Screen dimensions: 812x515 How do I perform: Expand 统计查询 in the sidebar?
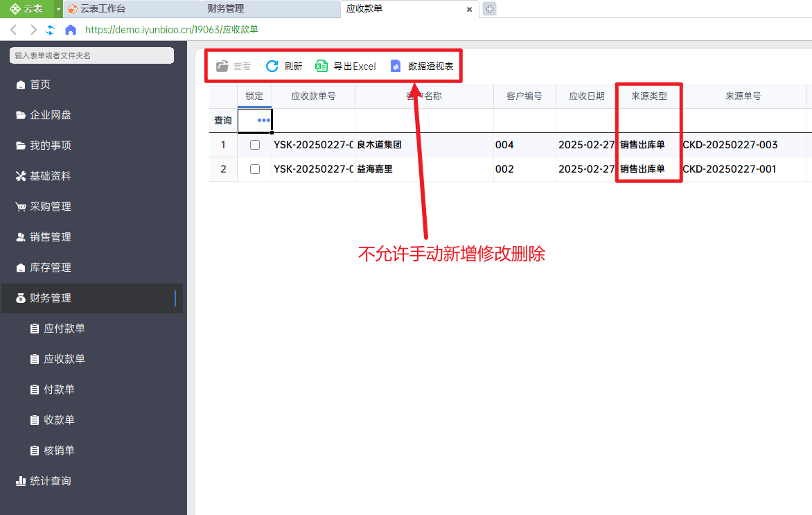(92, 481)
